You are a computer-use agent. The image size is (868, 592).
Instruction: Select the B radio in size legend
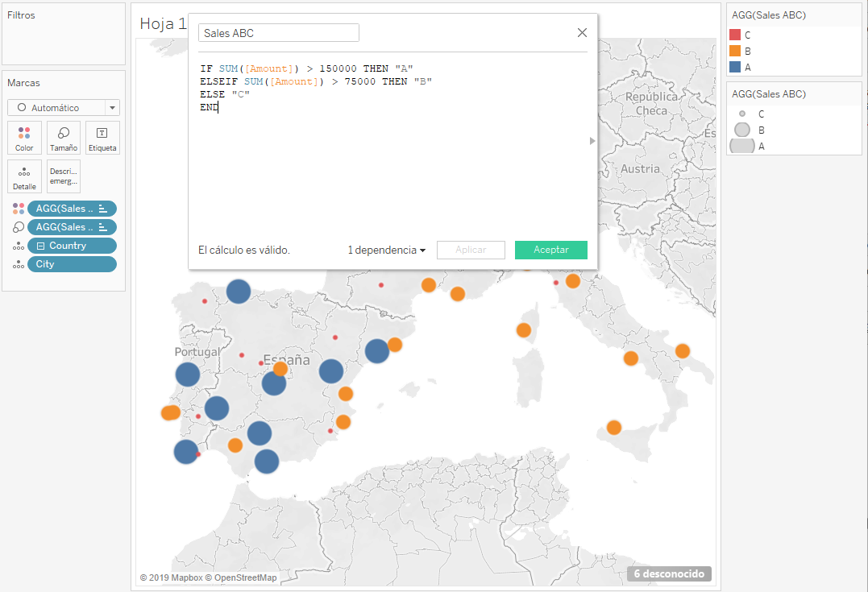pos(741,130)
